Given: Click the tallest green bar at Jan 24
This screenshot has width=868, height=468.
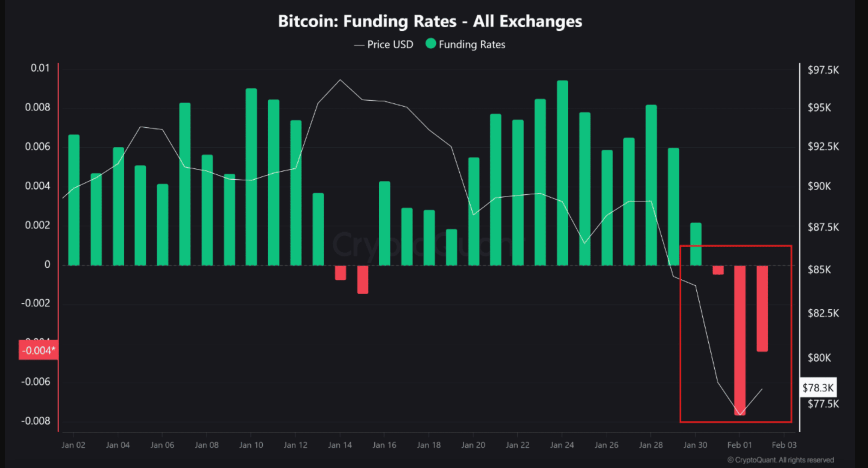Looking at the screenshot, I should 562,172.
